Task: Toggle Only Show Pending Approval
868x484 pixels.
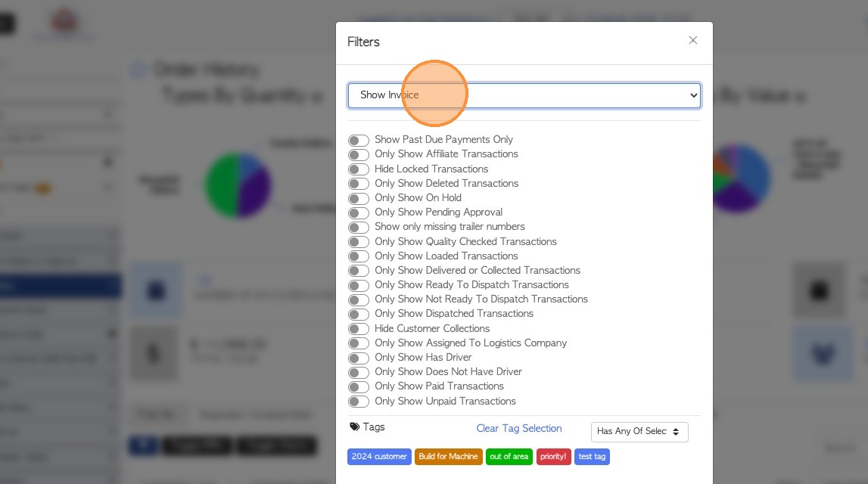Action: click(x=359, y=213)
